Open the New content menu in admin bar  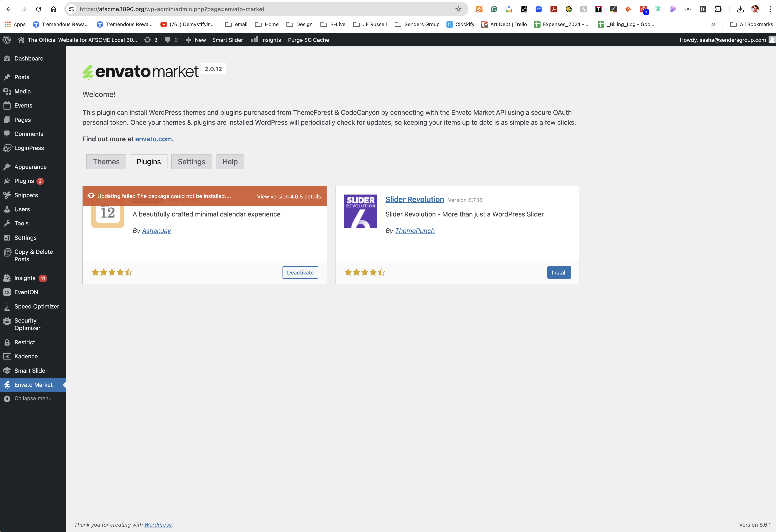196,40
